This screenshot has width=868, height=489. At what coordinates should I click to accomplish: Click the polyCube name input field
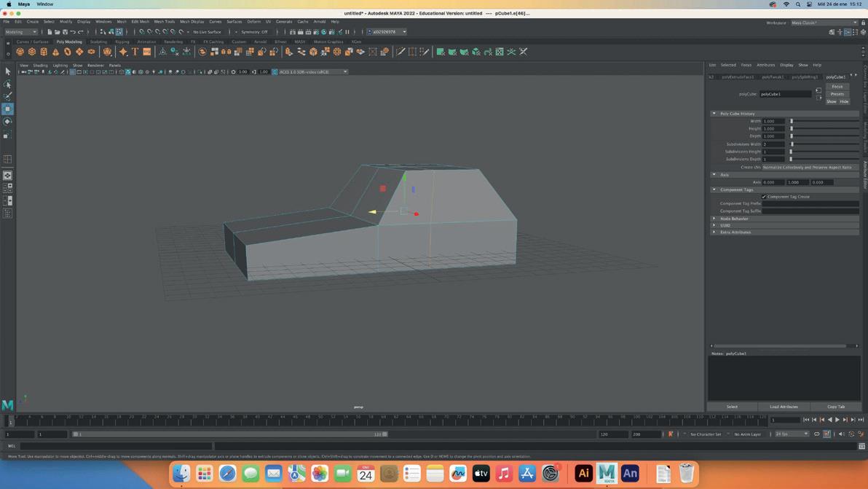tap(785, 94)
